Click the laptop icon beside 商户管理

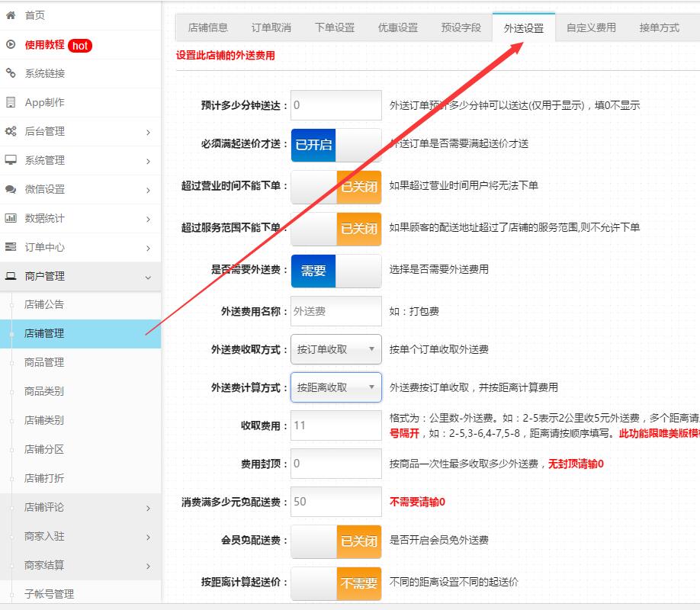11,276
